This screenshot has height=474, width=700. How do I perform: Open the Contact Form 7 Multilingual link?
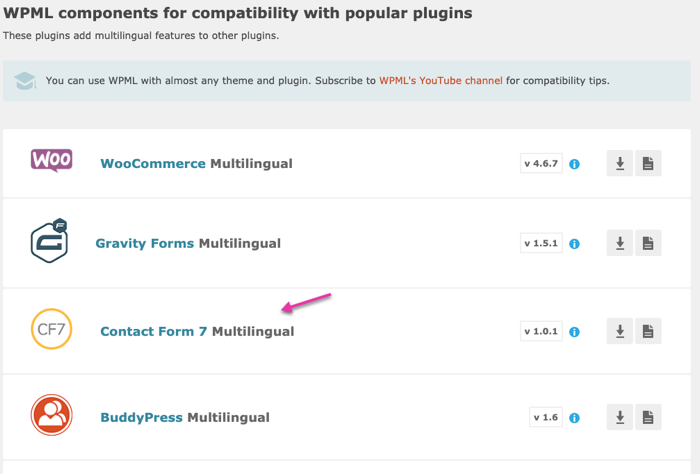[197, 332]
